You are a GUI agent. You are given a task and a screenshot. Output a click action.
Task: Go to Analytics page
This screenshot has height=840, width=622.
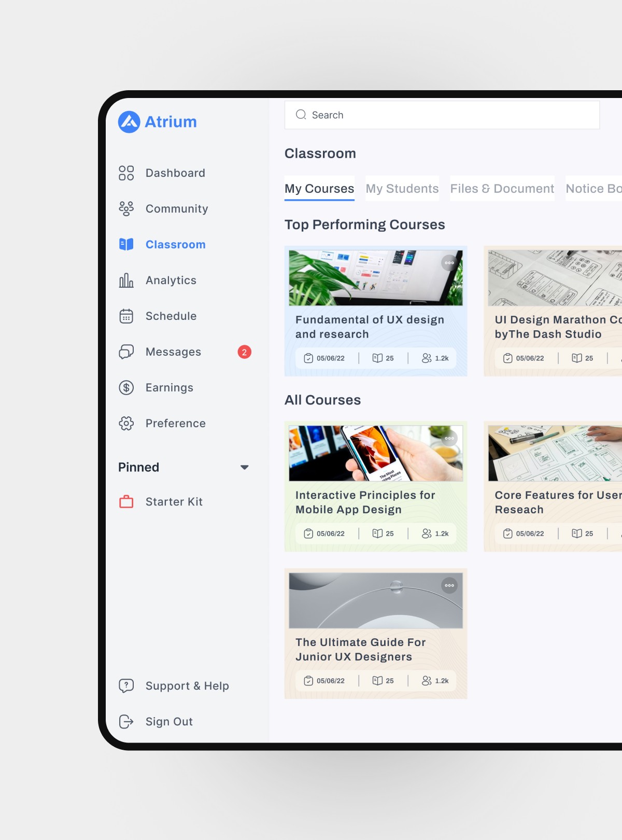[x=171, y=281]
